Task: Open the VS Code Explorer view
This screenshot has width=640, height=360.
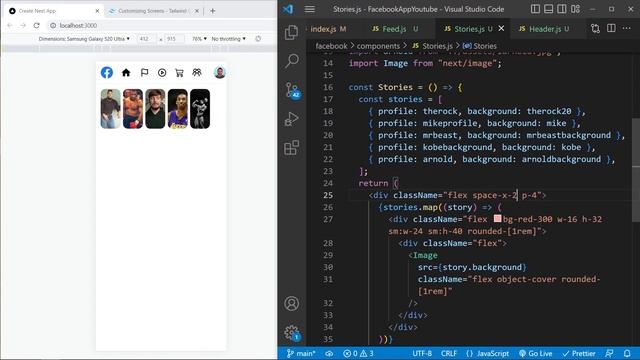Action: click(x=291, y=32)
